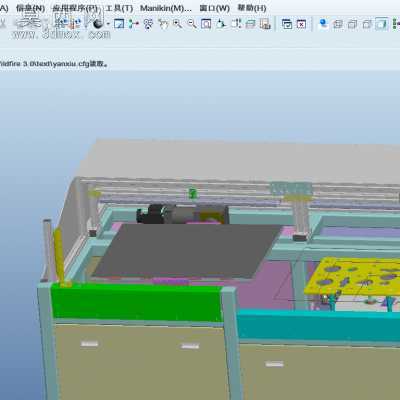Open the 应用程序(P) menu

[75, 8]
